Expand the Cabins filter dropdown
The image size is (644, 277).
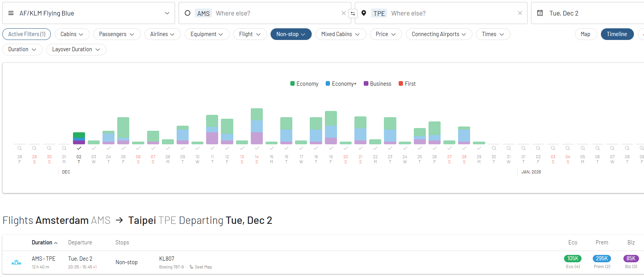pos(72,34)
